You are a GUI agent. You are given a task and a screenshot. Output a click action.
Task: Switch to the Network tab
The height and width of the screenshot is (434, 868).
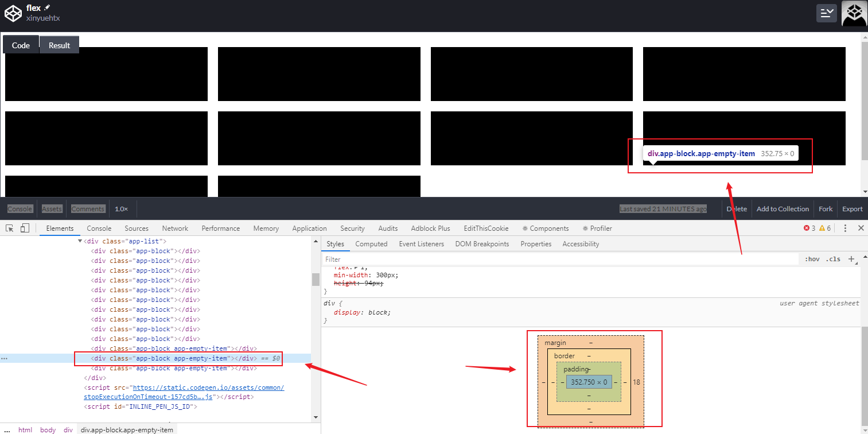pyautogui.click(x=175, y=228)
